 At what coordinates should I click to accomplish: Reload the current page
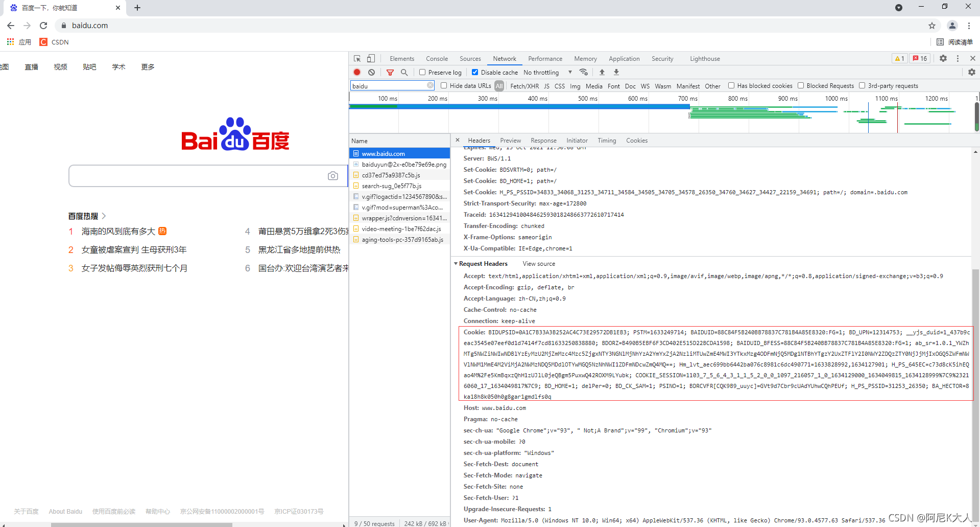click(43, 26)
